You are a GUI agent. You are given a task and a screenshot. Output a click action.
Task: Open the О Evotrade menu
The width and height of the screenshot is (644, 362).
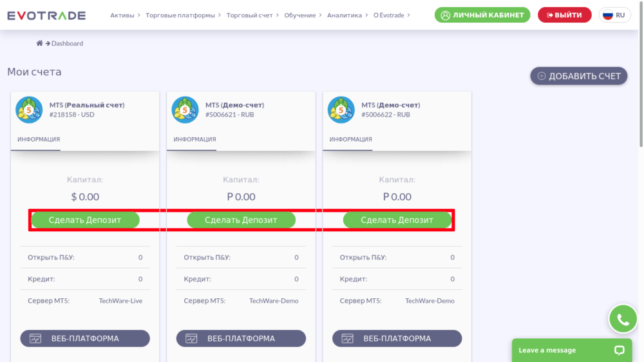click(x=392, y=15)
